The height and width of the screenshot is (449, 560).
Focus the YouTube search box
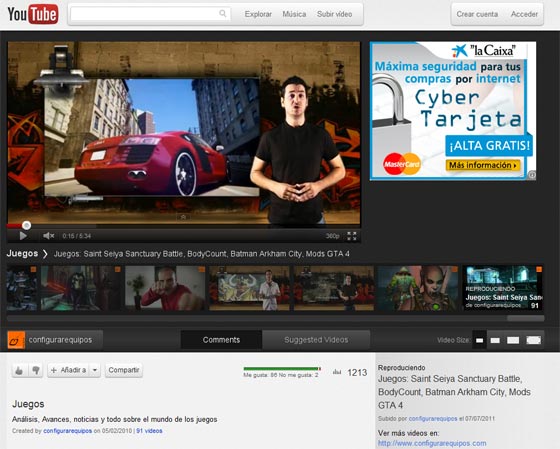150,14
